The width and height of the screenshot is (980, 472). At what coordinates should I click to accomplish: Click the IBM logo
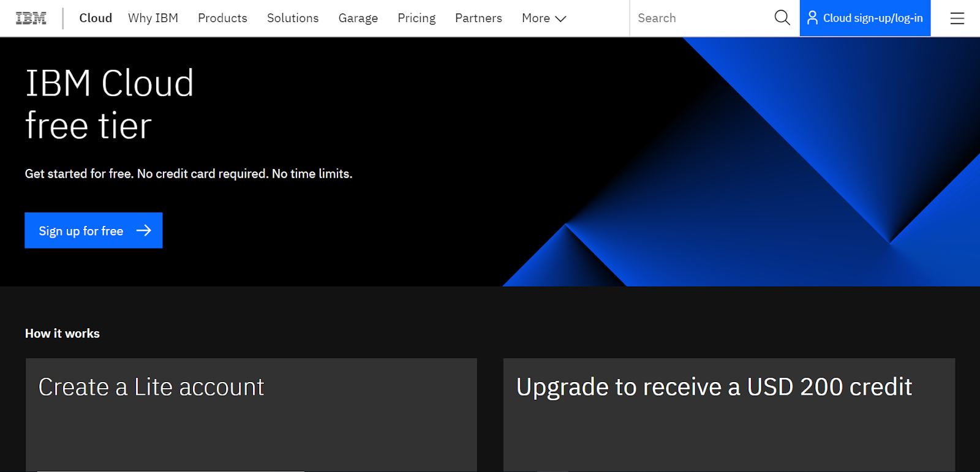pos(31,18)
